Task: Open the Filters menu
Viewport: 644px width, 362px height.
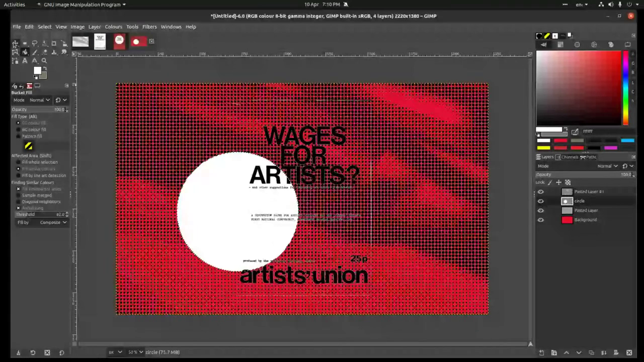Action: tap(149, 27)
